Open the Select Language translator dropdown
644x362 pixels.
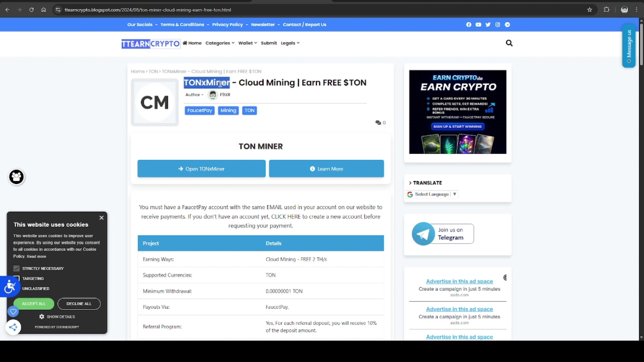[x=432, y=194]
